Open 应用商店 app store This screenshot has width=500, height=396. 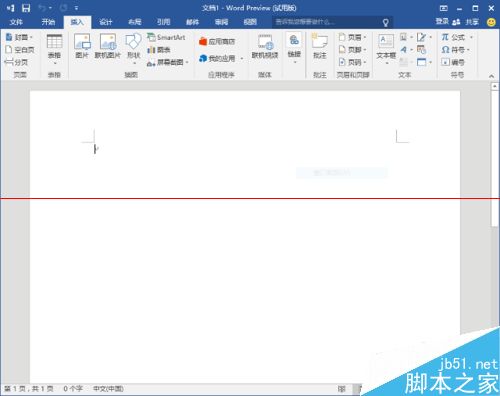[x=217, y=41]
